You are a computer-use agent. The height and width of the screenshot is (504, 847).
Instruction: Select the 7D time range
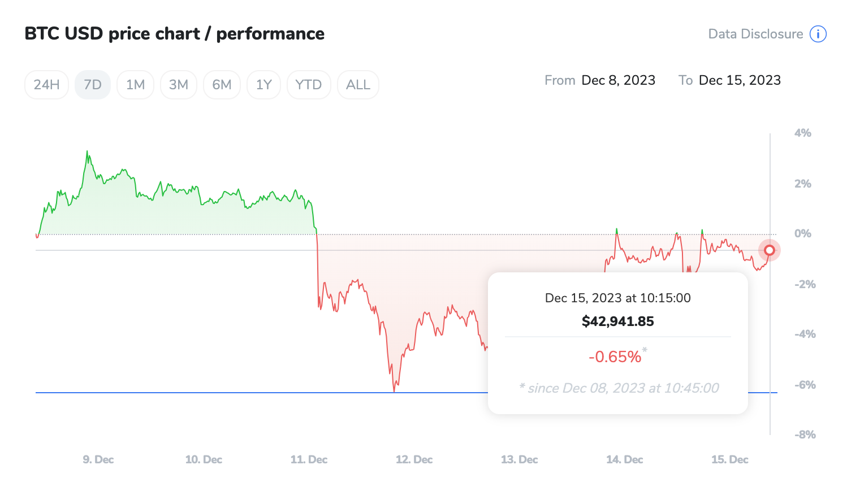92,84
